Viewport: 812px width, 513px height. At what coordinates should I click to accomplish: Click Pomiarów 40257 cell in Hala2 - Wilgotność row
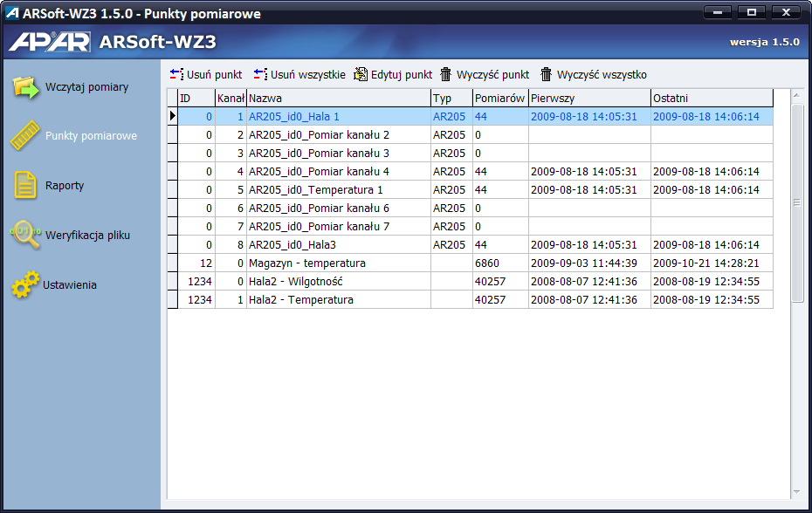[x=500, y=281]
